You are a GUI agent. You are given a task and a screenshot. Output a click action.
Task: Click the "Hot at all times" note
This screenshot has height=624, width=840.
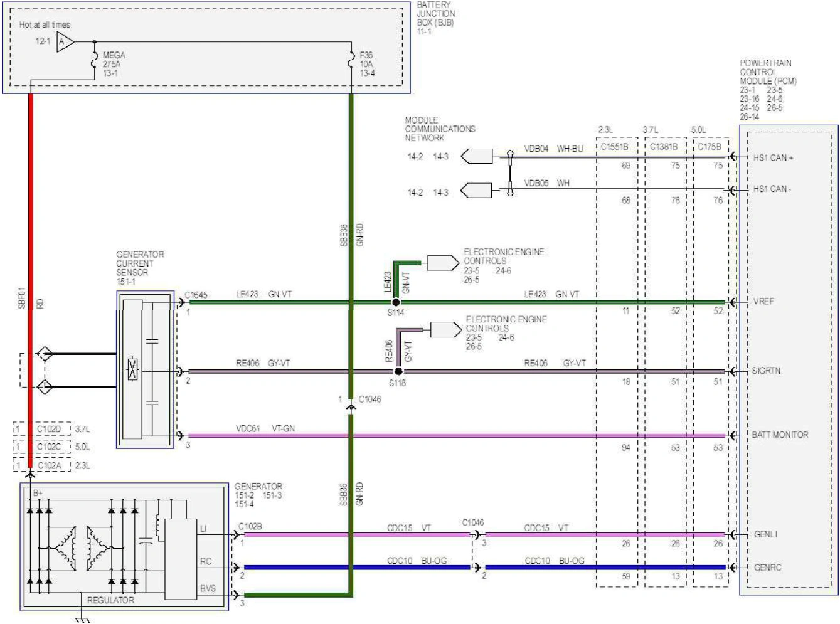point(45,24)
